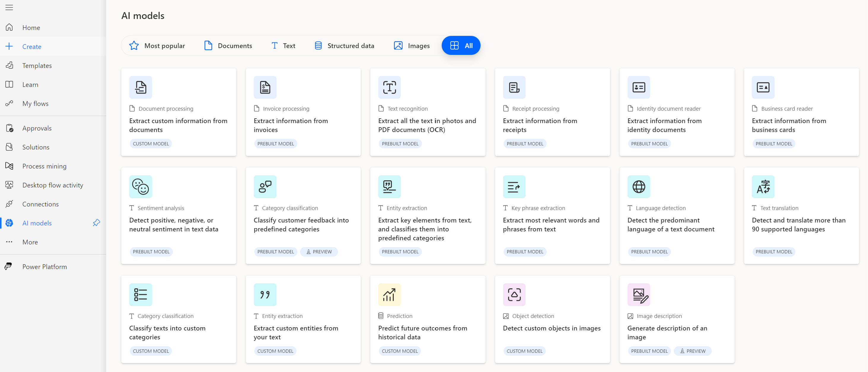Expand the hamburger navigation menu
The height and width of the screenshot is (372, 868).
[x=9, y=8]
